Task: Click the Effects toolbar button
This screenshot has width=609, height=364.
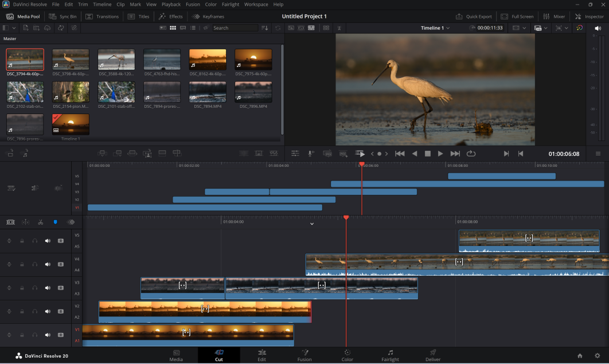Action: point(171,17)
